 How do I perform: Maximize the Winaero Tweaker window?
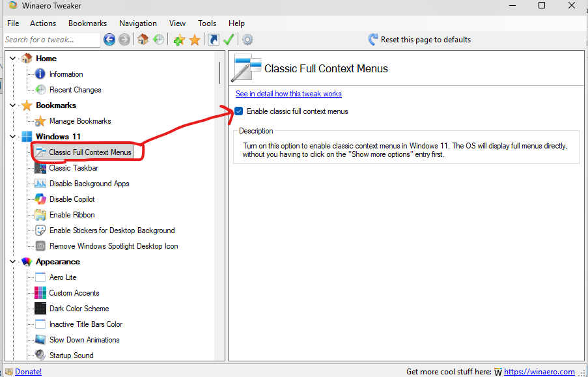542,5
